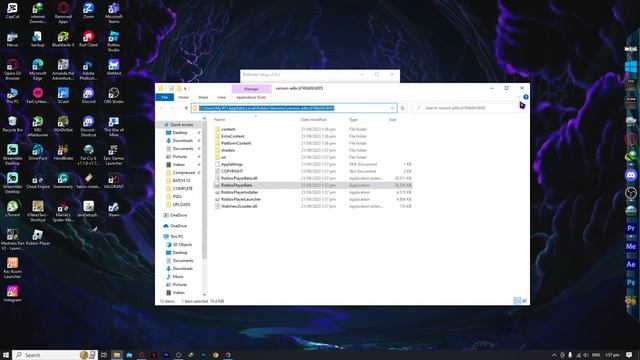The image size is (640, 360).
Task: Select This PC in navigation pane
Action: 177,237
